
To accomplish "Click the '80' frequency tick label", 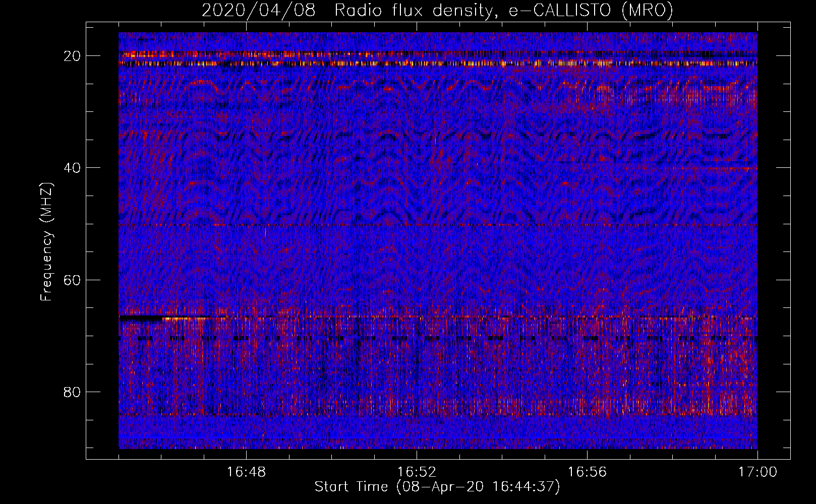I will (x=72, y=392).
